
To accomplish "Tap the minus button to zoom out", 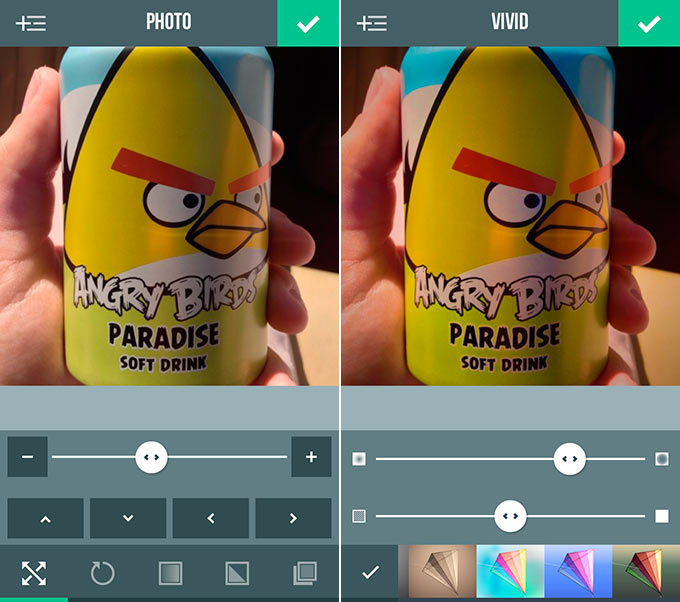I will (x=28, y=457).
